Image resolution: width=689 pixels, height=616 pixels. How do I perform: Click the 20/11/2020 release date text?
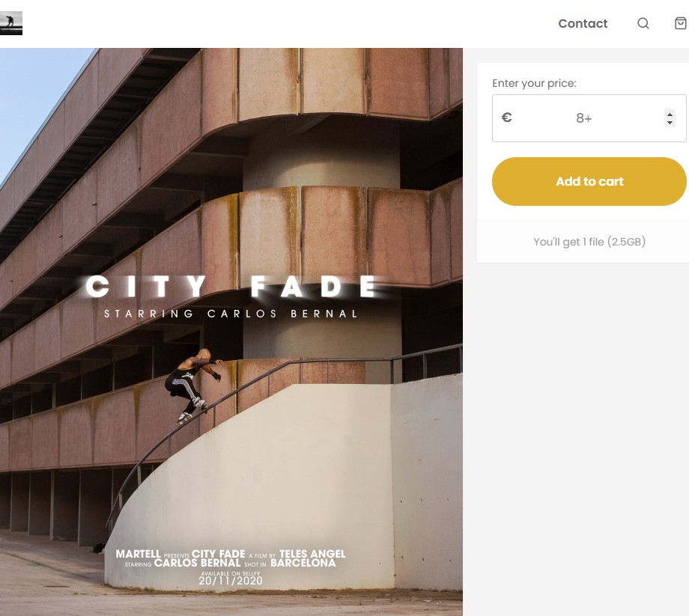coord(231,581)
